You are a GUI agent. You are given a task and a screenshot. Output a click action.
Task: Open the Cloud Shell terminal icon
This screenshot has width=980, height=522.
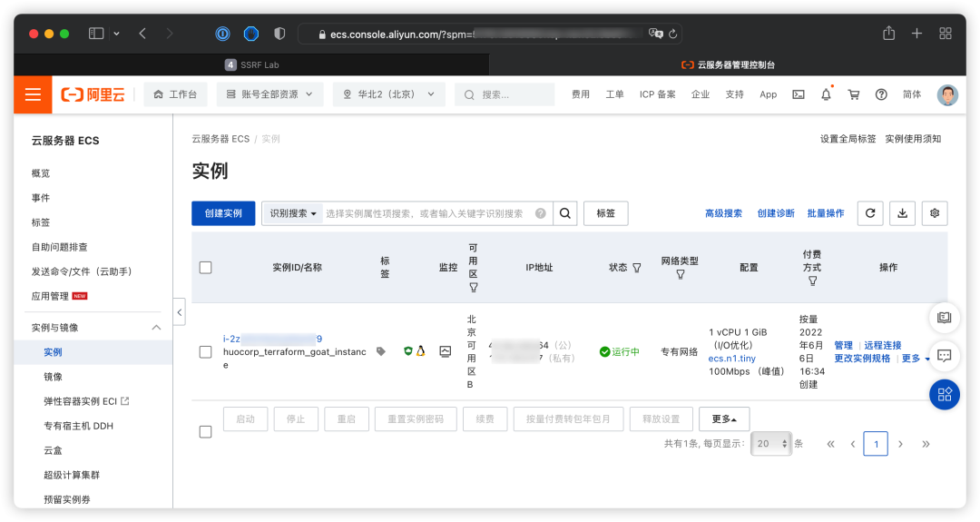pyautogui.click(x=799, y=94)
